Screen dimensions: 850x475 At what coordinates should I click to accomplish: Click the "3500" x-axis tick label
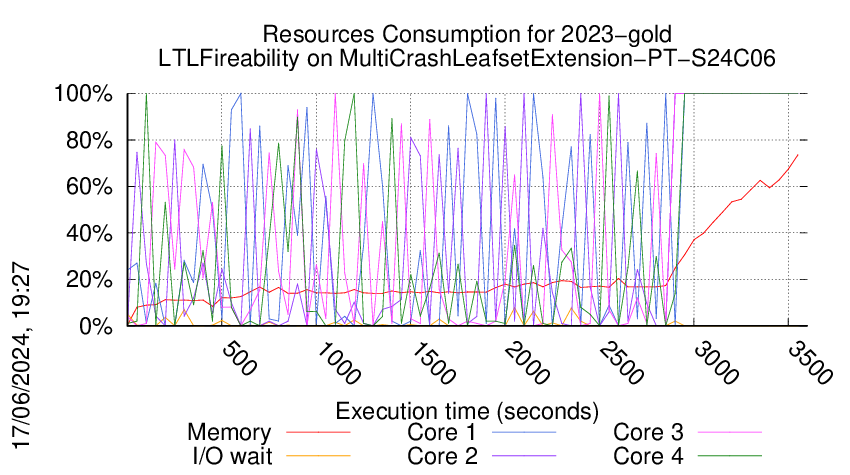[810, 363]
